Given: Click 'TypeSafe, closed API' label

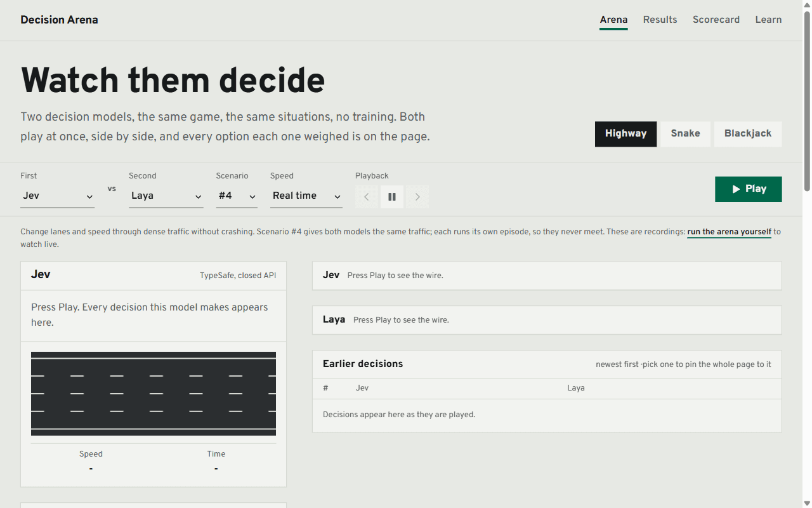Looking at the screenshot, I should (x=238, y=276).
